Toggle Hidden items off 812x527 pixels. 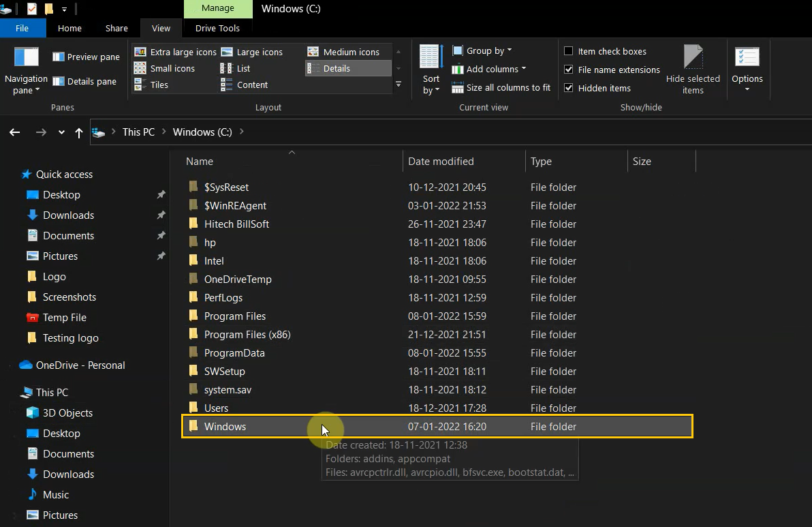coord(568,88)
